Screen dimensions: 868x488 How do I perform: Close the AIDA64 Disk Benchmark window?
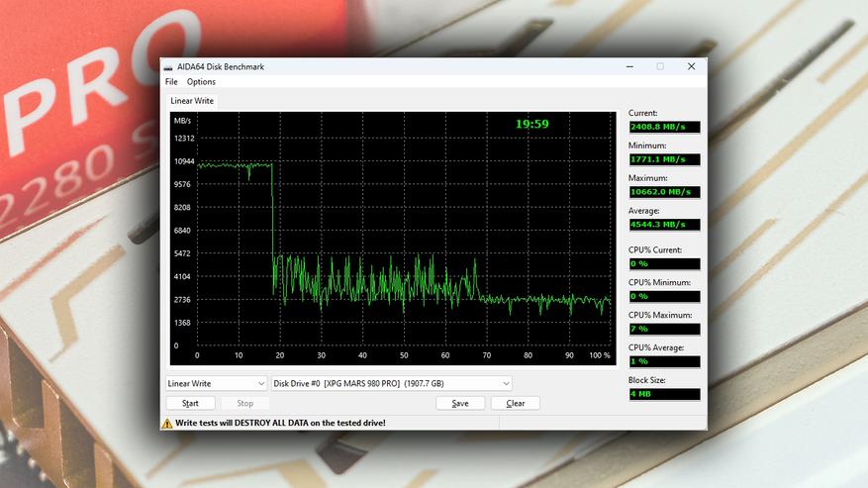(x=692, y=66)
